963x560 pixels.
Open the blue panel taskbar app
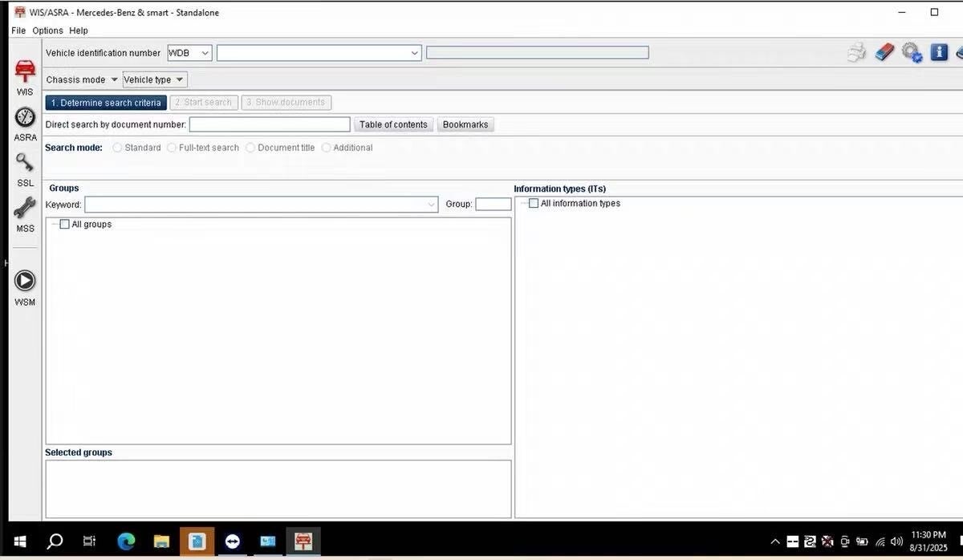pos(268,542)
